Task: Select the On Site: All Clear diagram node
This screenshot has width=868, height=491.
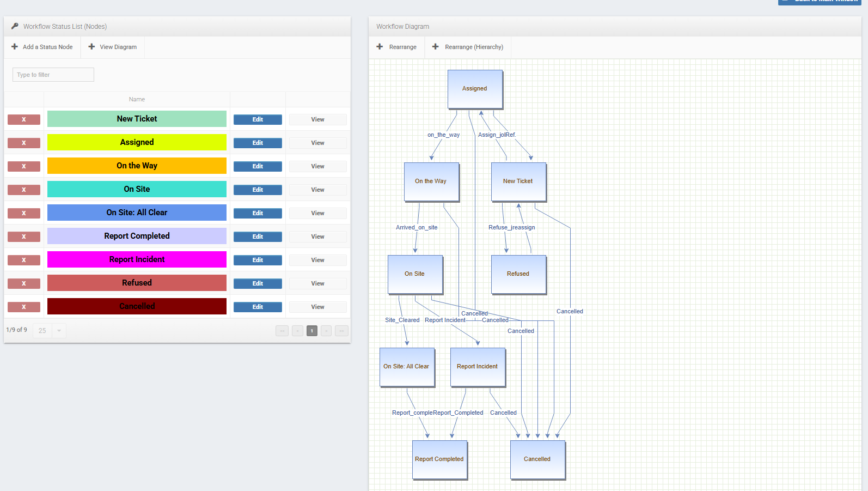Action: tap(407, 367)
